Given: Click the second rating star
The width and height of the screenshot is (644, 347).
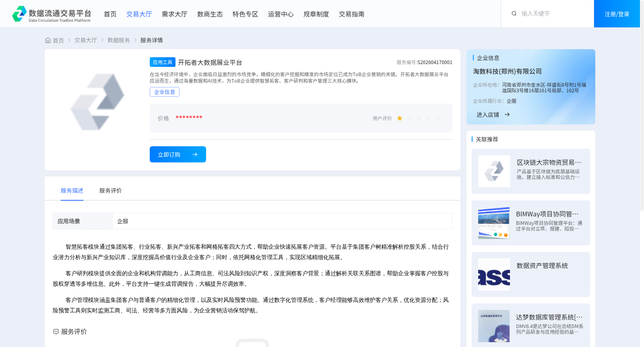Looking at the screenshot, I should pyautogui.click(x=409, y=118).
